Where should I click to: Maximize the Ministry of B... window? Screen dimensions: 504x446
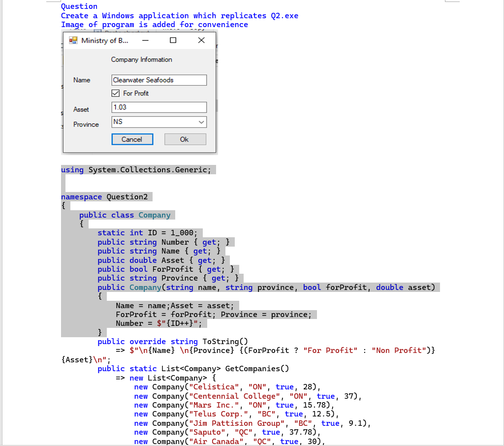[173, 40]
